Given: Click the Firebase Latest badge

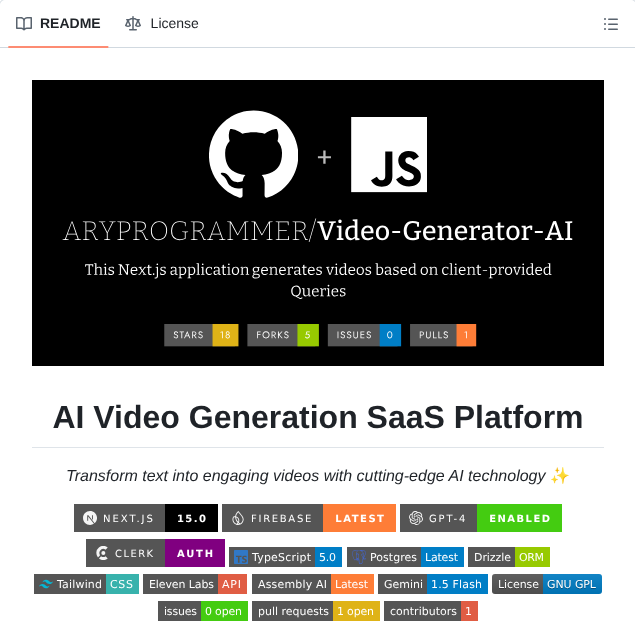Looking at the screenshot, I should point(309,518).
